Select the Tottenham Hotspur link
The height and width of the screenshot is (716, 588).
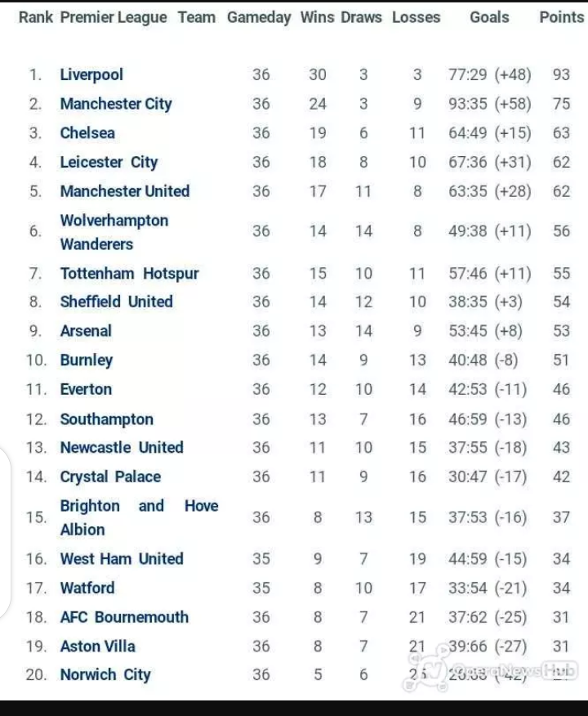(129, 274)
